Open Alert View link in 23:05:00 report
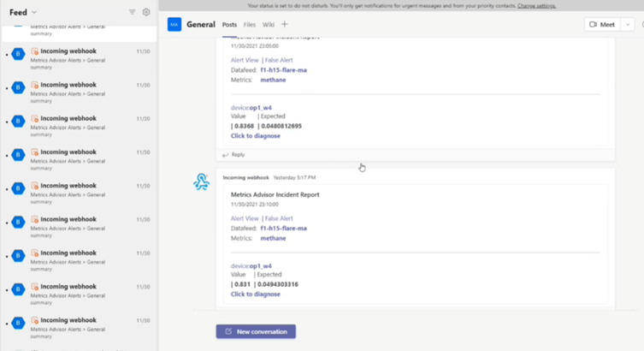The height and width of the screenshot is (351, 644). pyautogui.click(x=245, y=60)
